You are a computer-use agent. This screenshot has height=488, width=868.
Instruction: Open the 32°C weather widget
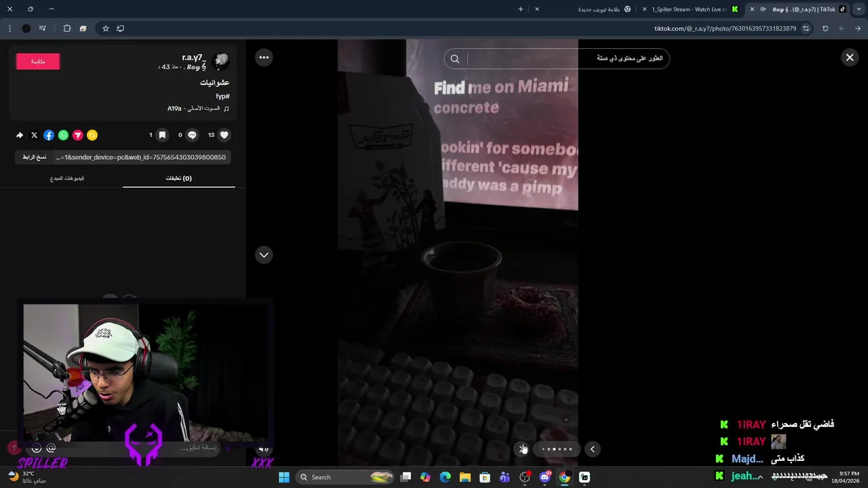pyautogui.click(x=26, y=477)
